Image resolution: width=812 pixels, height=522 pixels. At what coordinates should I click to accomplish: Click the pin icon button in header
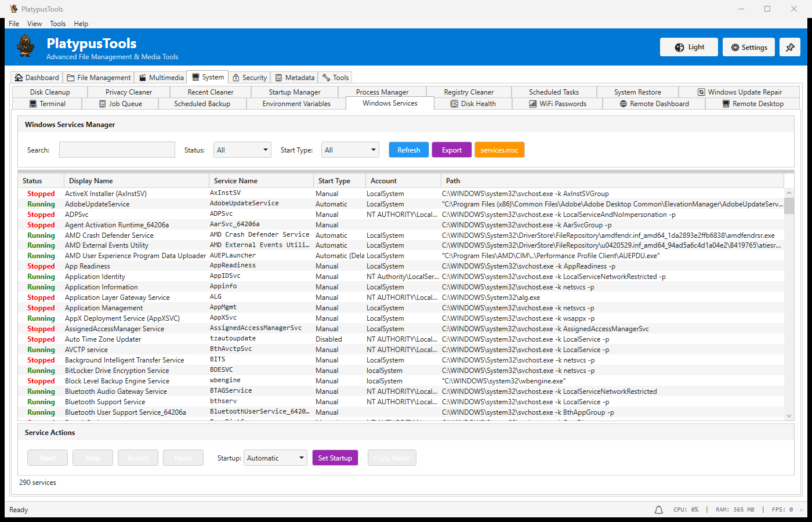pyautogui.click(x=790, y=48)
